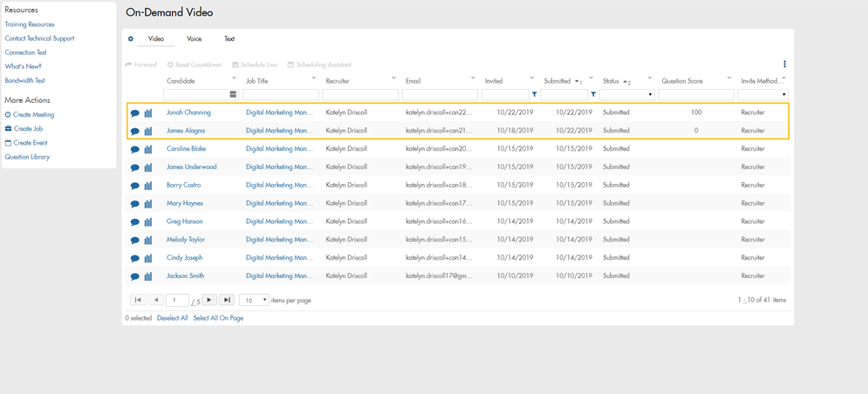Switch to the Text tab
Screen dimensions: 868x394
[x=229, y=39]
